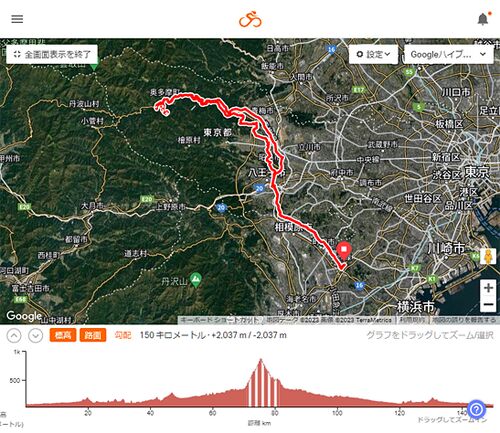Toggle the 標高 elevation graph
500x433 pixels.
click(63, 335)
